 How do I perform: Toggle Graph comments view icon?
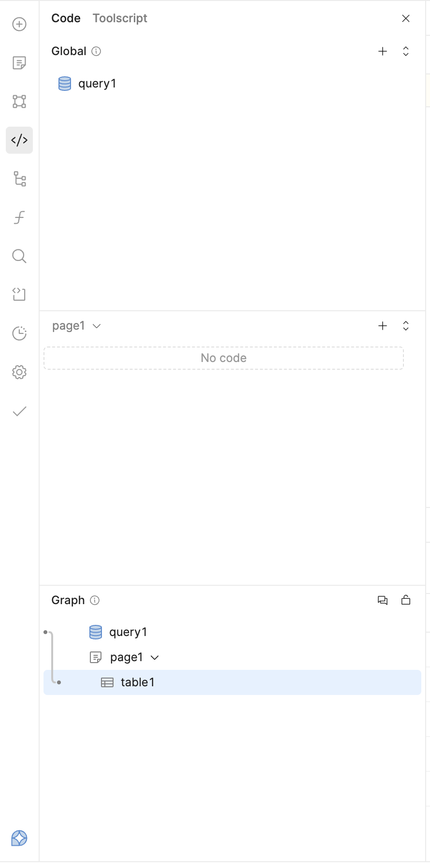coord(383,600)
